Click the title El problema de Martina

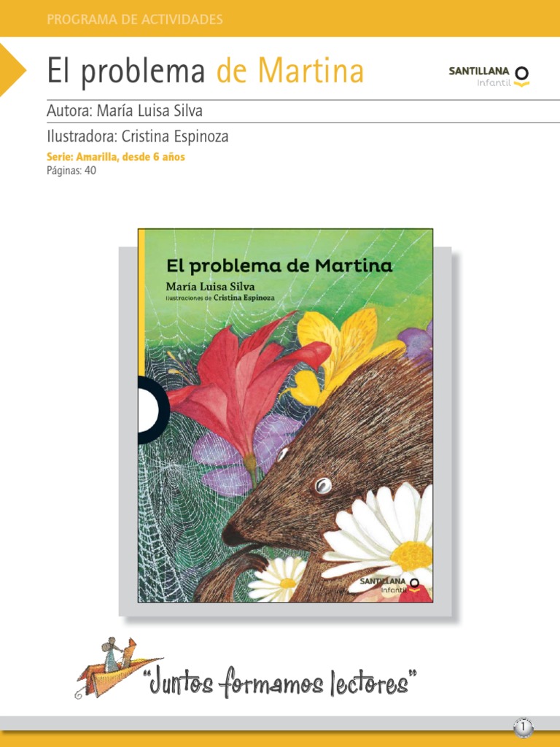click(x=205, y=71)
